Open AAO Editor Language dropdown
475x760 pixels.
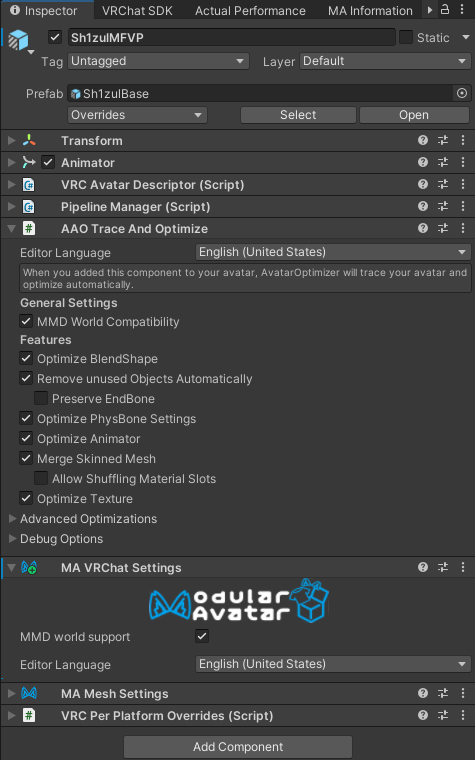point(333,252)
